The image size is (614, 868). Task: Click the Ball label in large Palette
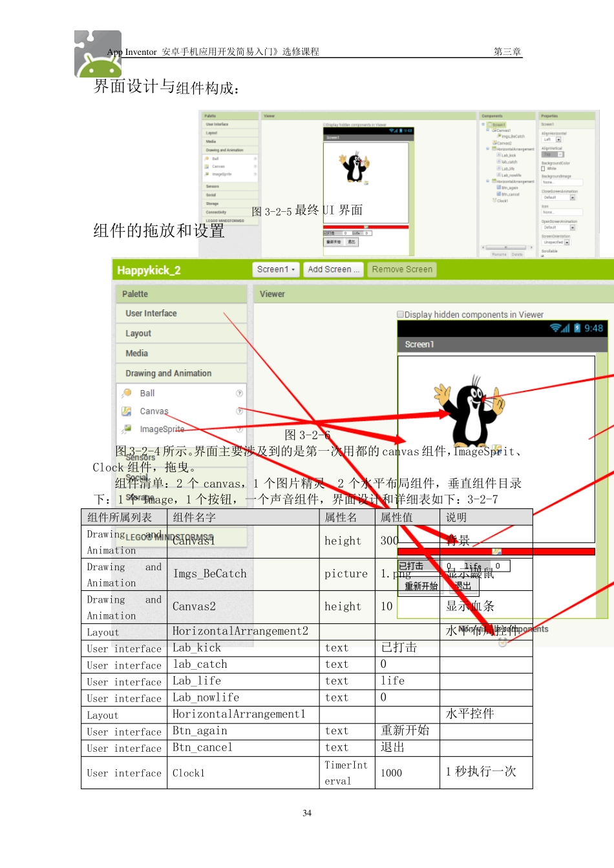point(147,393)
